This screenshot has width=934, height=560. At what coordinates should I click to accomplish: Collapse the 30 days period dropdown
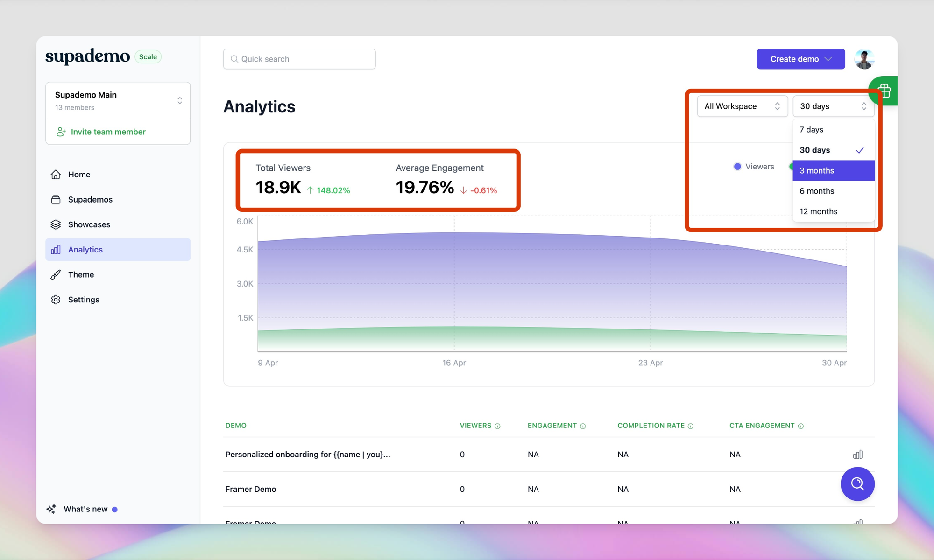pyautogui.click(x=834, y=106)
